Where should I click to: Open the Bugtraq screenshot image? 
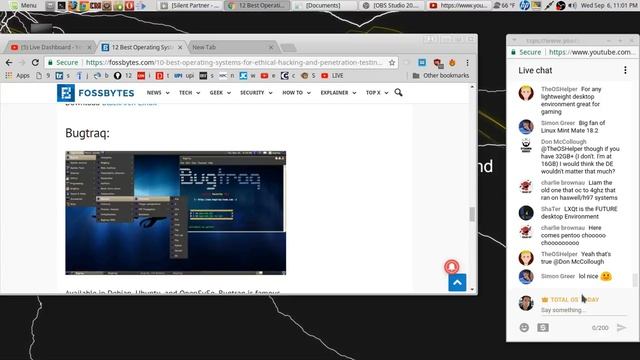pos(176,213)
